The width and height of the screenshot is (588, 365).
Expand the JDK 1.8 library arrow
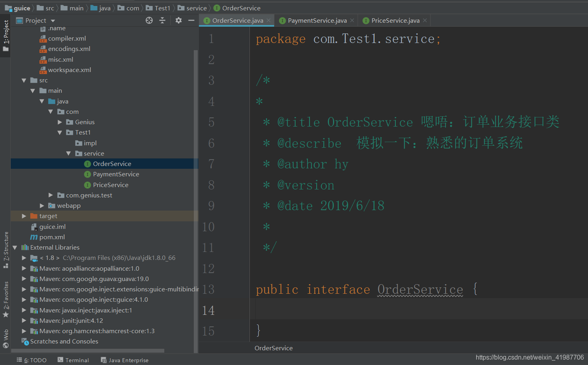click(24, 258)
